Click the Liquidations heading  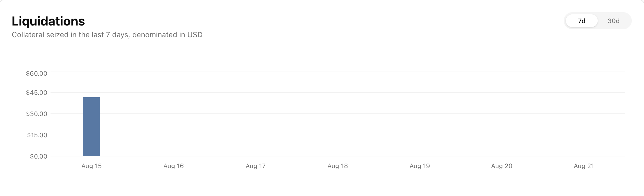(48, 21)
